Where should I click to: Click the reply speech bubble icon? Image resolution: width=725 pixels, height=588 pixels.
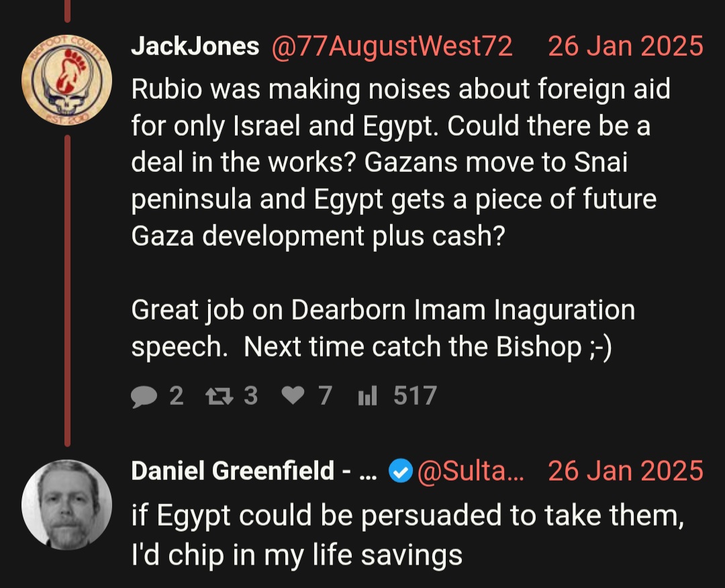tap(144, 397)
